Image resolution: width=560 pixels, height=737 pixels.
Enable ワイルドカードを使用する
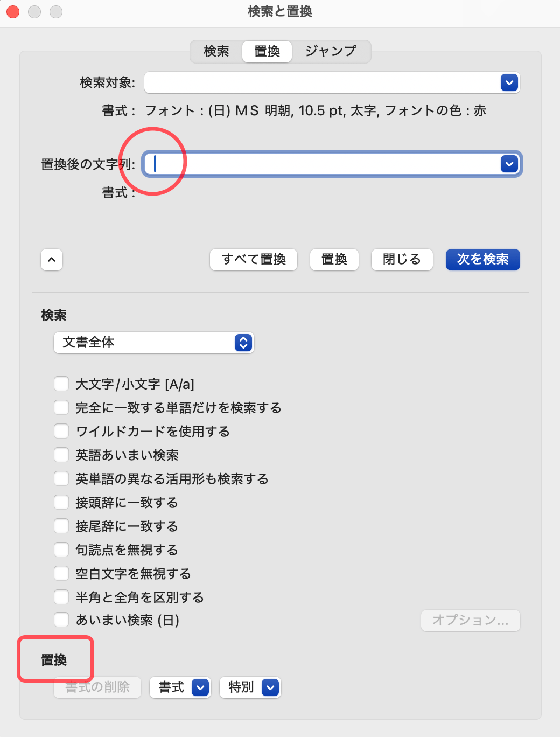tap(61, 431)
